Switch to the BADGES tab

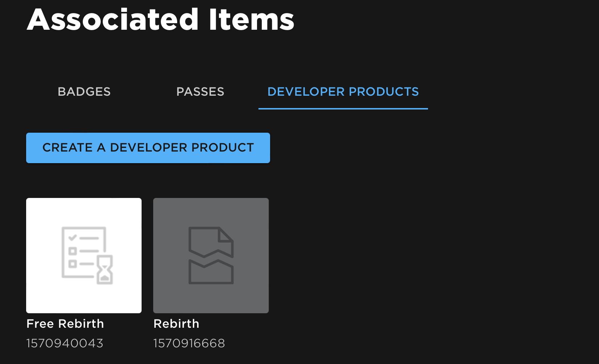(84, 92)
